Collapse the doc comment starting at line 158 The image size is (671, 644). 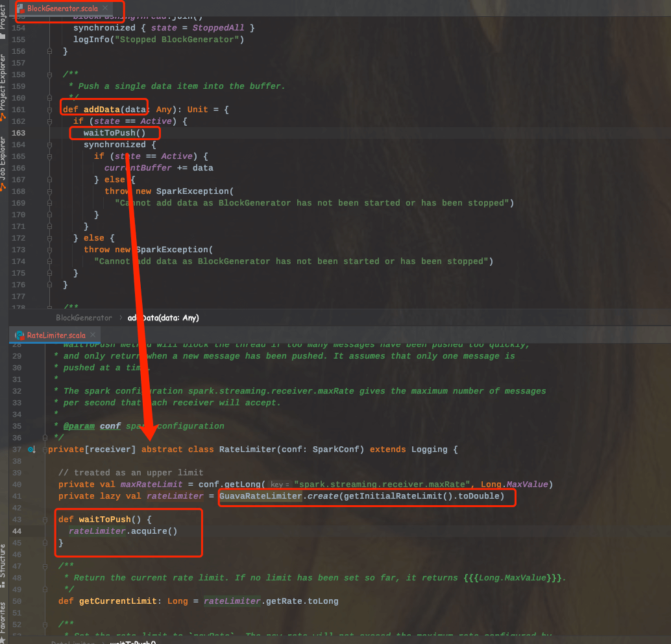click(x=49, y=75)
